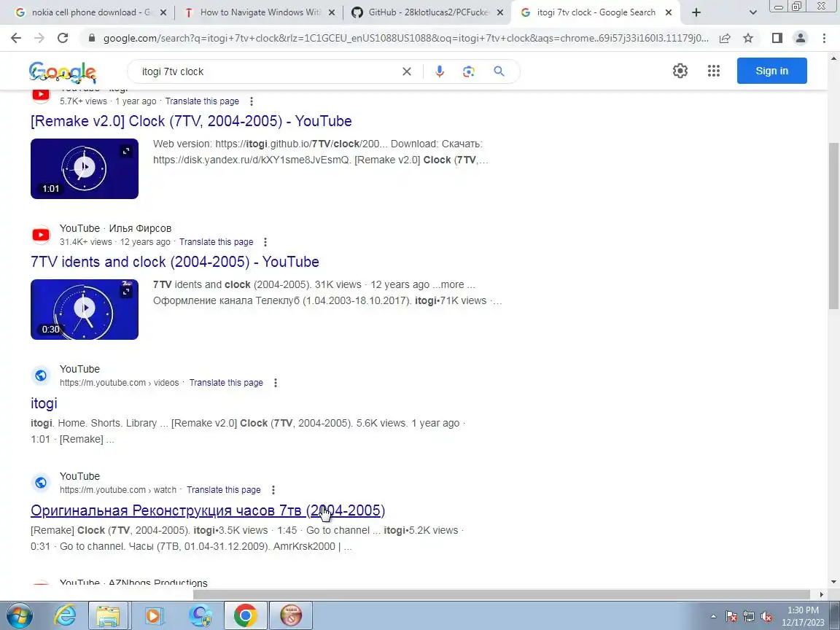This screenshot has width=840, height=630.
Task: Open more options for m.youtube.com videos result
Action: 276,383
